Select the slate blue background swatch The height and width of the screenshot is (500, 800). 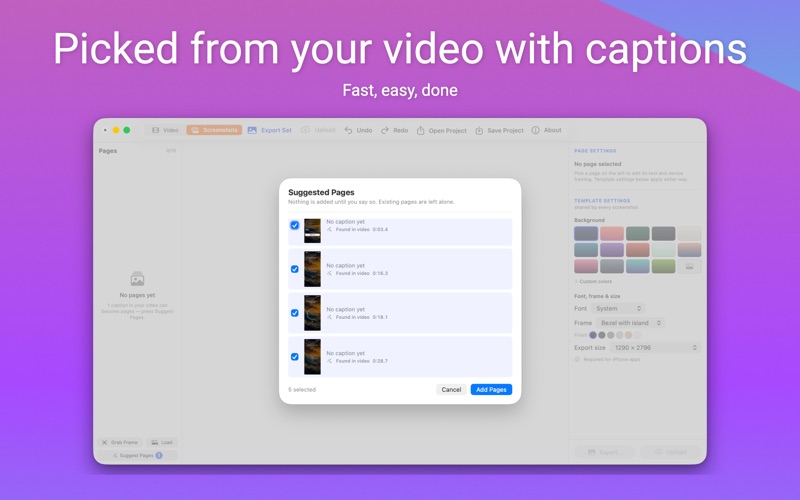click(x=586, y=234)
